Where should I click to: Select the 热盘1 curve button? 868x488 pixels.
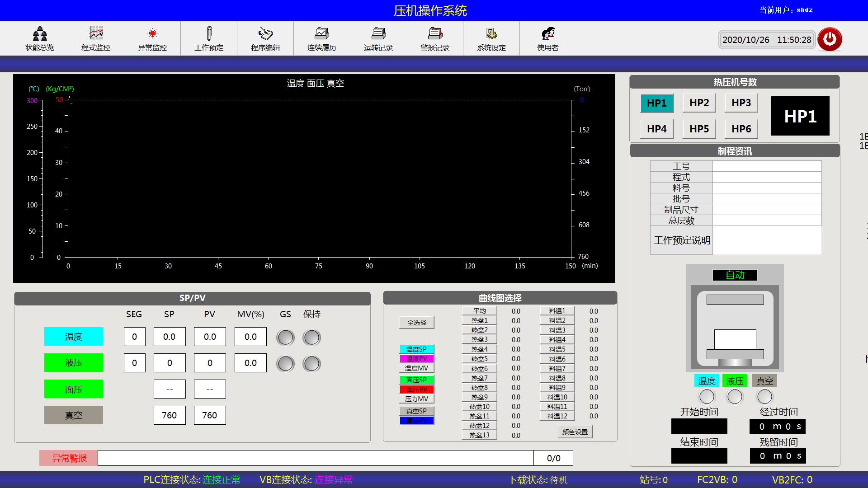[x=479, y=320]
